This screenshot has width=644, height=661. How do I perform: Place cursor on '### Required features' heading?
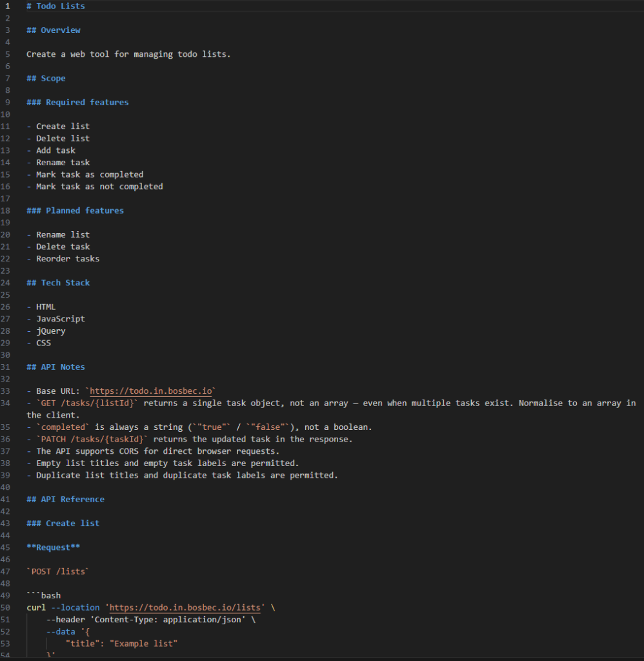pos(77,103)
